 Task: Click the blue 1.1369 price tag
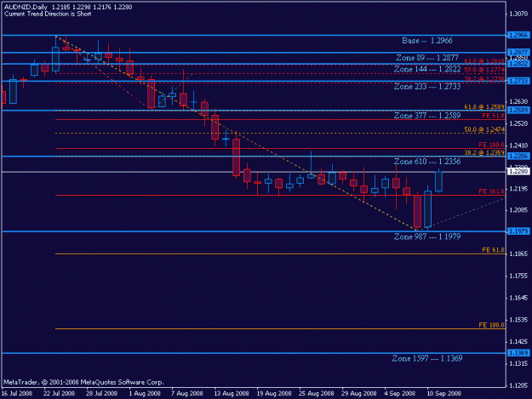point(518,353)
